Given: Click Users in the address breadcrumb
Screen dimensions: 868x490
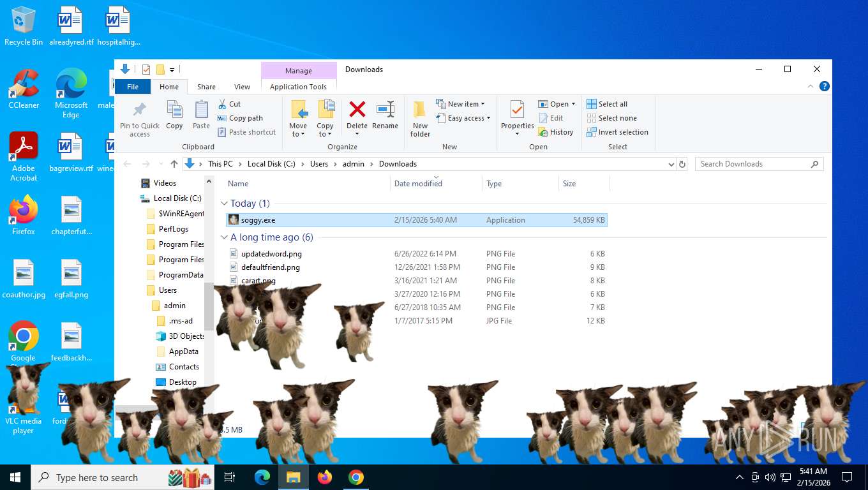Looking at the screenshot, I should [x=319, y=164].
